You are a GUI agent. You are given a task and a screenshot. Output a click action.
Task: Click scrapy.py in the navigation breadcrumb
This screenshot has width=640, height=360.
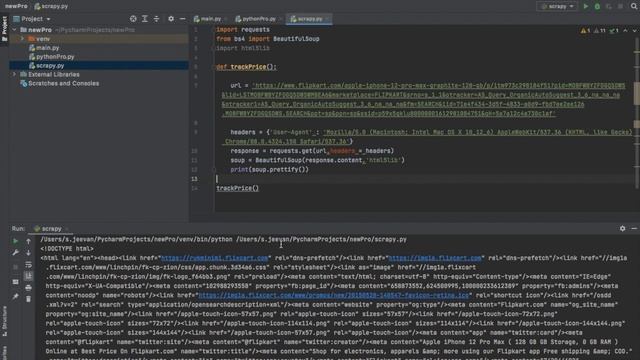tap(51, 6)
